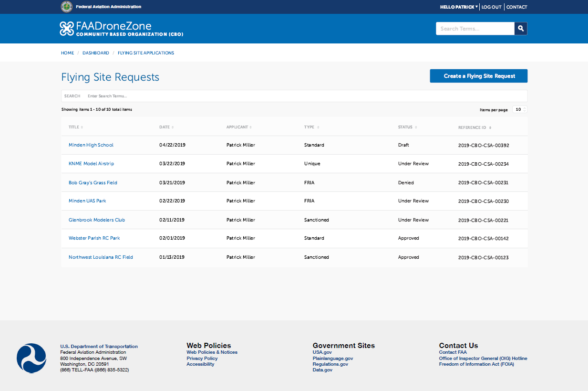Click Create a Flying Site Request button
The image size is (588, 391).
click(x=479, y=76)
